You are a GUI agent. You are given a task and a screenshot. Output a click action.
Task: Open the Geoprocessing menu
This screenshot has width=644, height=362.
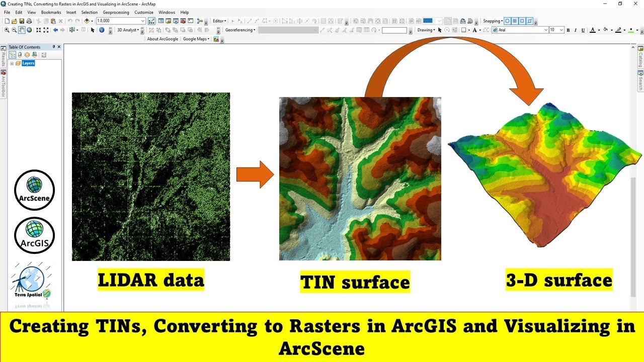coord(116,12)
